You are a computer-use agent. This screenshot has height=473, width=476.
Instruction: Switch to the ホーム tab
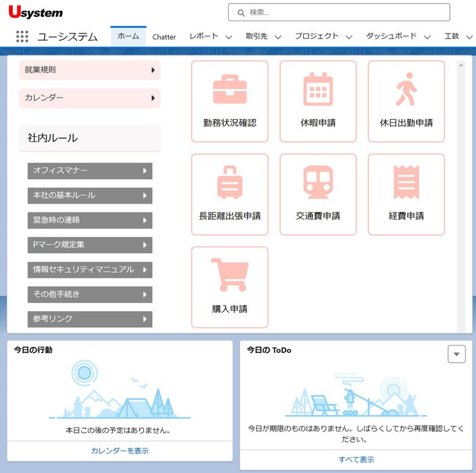pyautogui.click(x=128, y=36)
